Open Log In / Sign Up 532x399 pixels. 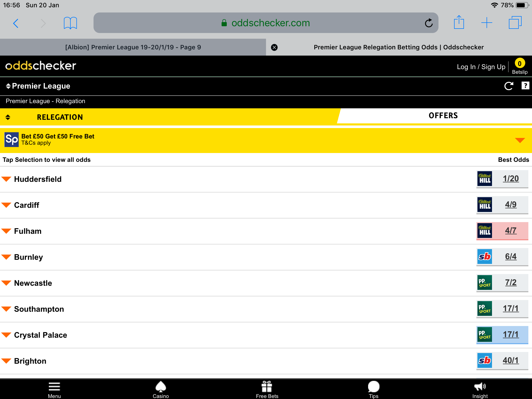point(481,67)
